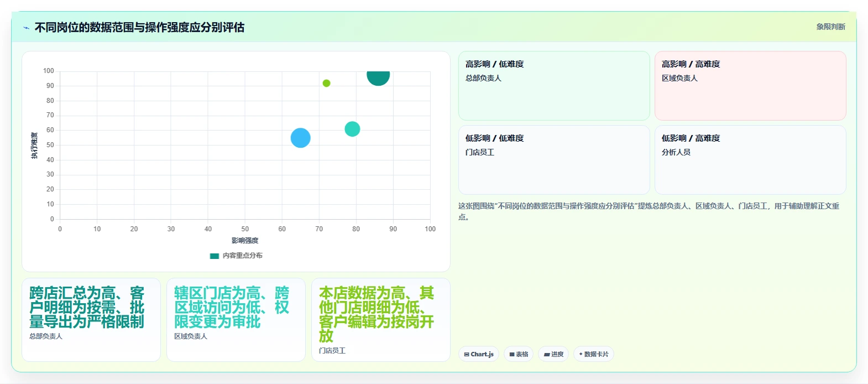Click the blue bubble in the chart
The height and width of the screenshot is (384, 868).
tap(301, 138)
